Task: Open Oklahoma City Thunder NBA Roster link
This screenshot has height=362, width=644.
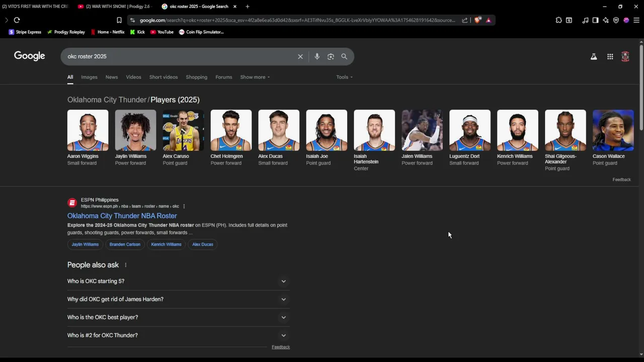Action: point(122,216)
